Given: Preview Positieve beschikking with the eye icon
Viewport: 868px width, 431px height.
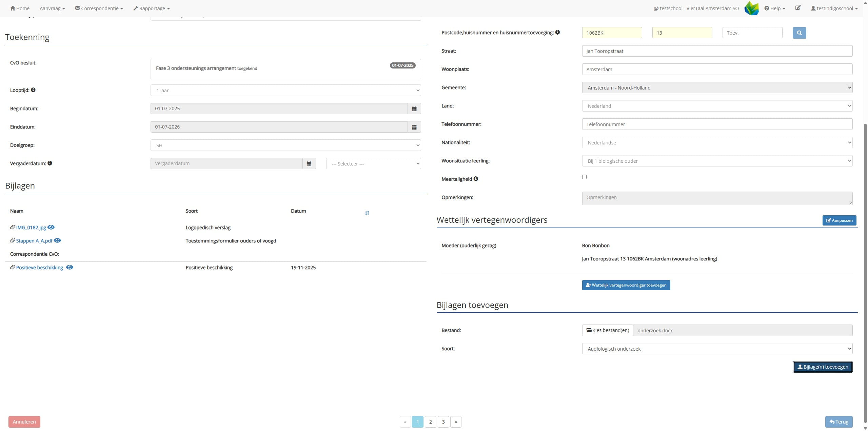Looking at the screenshot, I should [70, 267].
